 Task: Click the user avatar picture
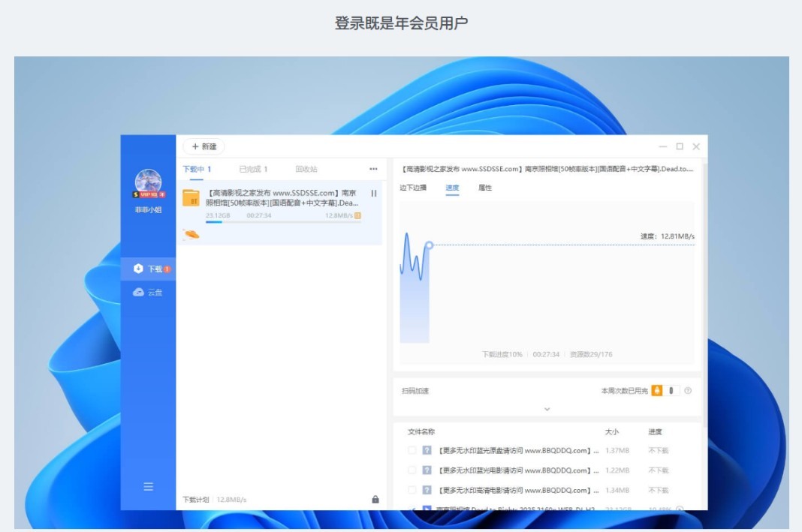click(149, 182)
